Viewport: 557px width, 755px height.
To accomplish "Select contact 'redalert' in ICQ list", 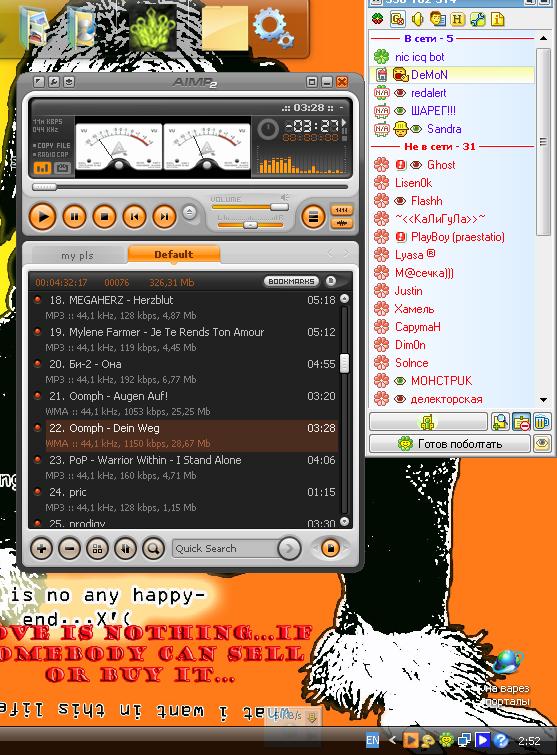I will (453, 93).
